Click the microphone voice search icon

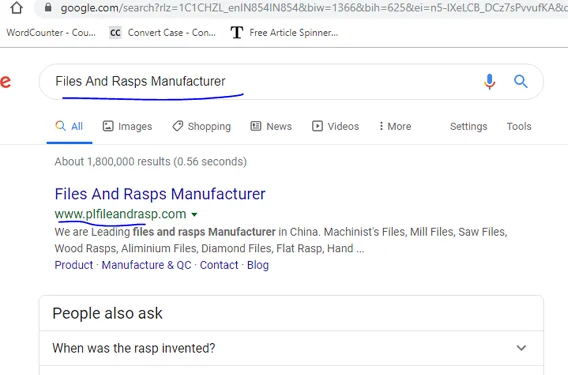489,82
